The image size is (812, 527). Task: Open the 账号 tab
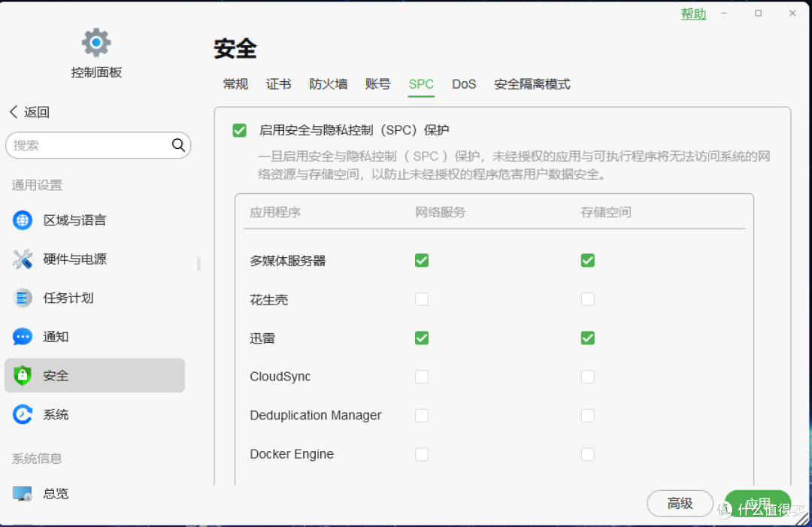(x=378, y=84)
